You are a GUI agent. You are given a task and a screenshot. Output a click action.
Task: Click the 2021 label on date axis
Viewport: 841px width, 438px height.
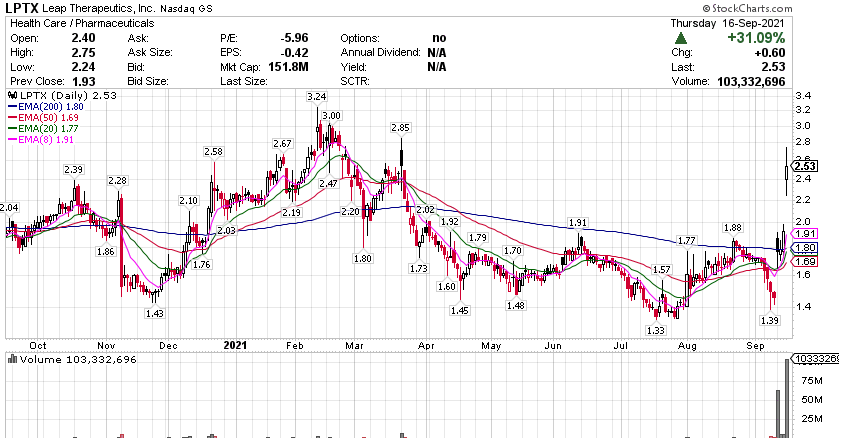[x=235, y=345]
